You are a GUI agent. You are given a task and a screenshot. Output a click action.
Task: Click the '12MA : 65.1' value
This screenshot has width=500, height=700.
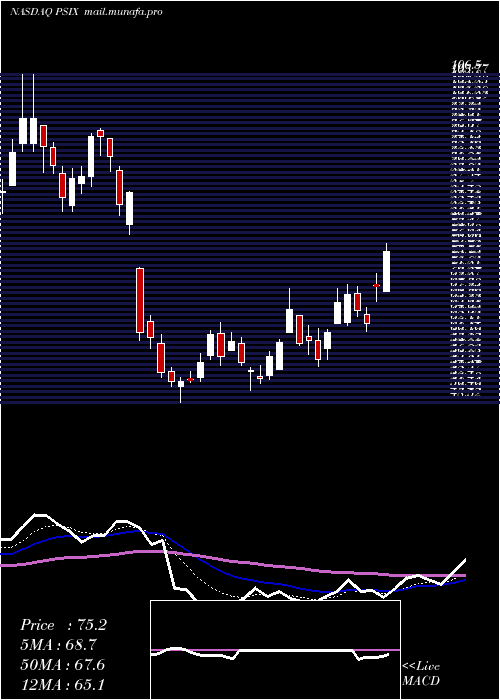click(x=62, y=684)
